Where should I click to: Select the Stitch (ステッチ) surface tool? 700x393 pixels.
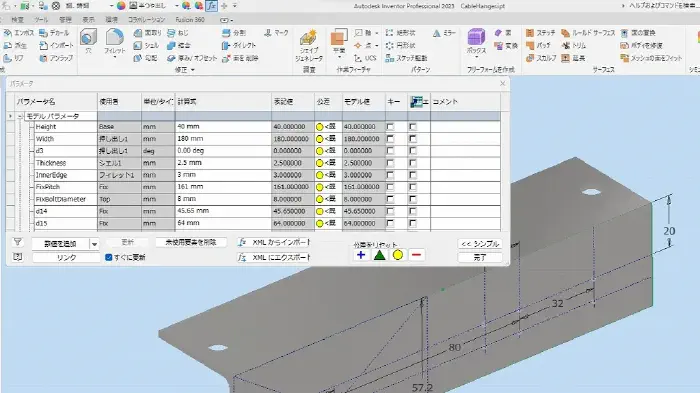click(541, 33)
